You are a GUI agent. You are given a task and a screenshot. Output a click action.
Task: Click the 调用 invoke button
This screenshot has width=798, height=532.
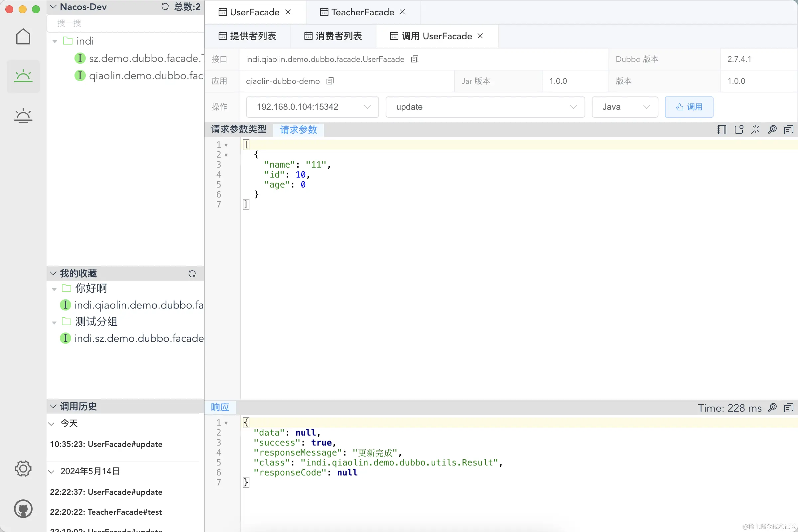pos(689,107)
